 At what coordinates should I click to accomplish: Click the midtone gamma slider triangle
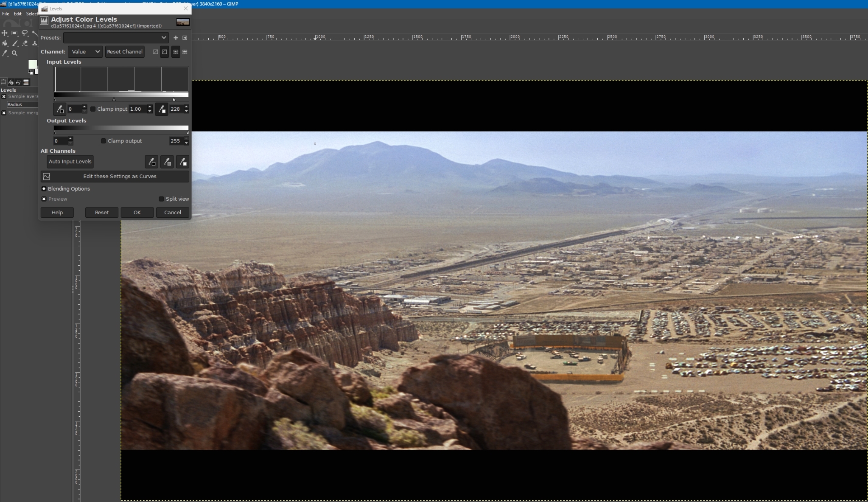[114, 99]
